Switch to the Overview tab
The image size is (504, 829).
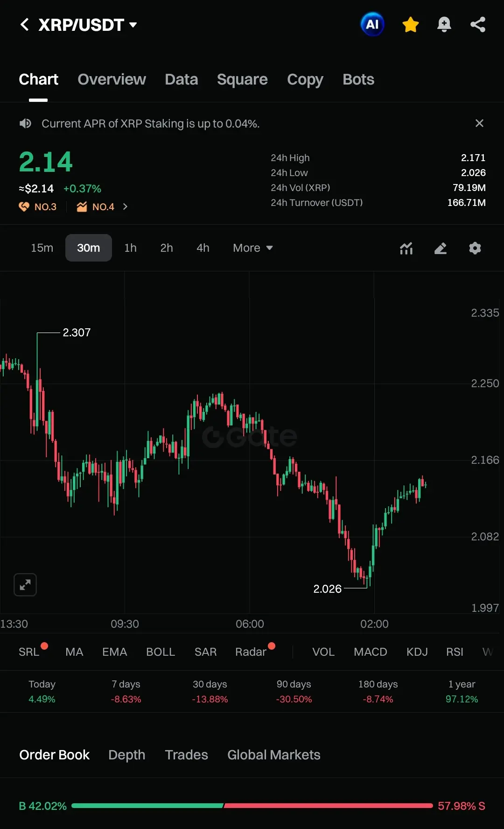pos(112,79)
